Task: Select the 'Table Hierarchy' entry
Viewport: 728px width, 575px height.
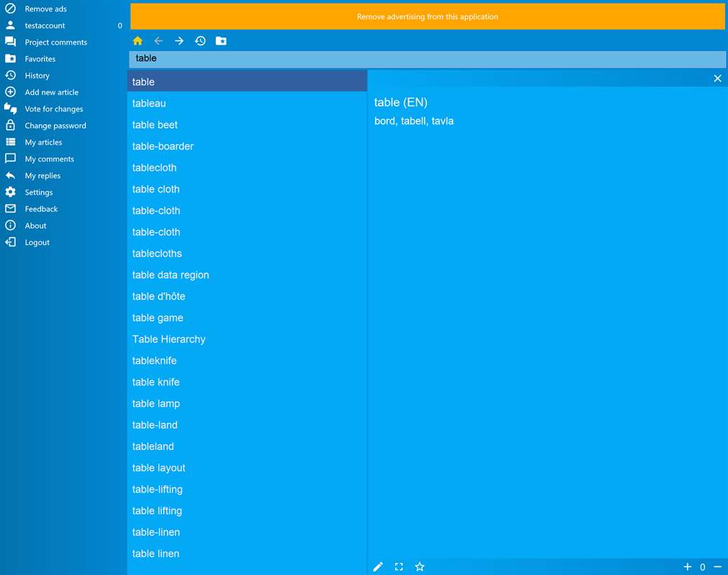Action: click(x=247, y=339)
